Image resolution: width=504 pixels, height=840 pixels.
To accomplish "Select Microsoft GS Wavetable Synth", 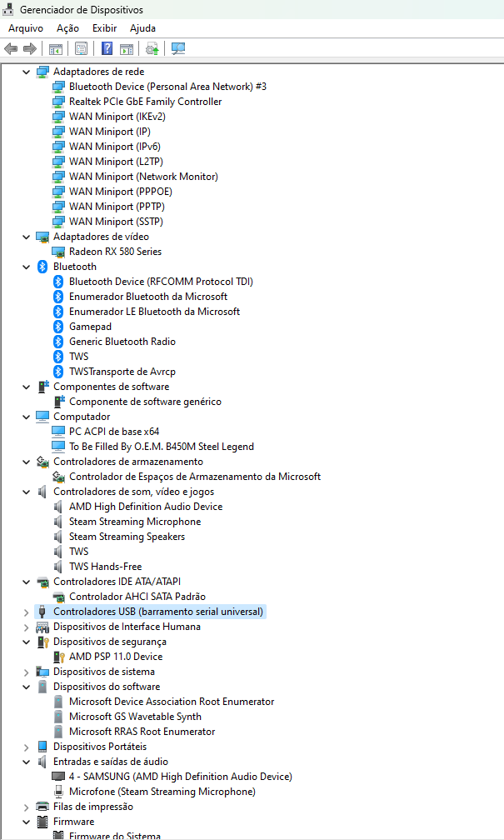I will 136,717.
